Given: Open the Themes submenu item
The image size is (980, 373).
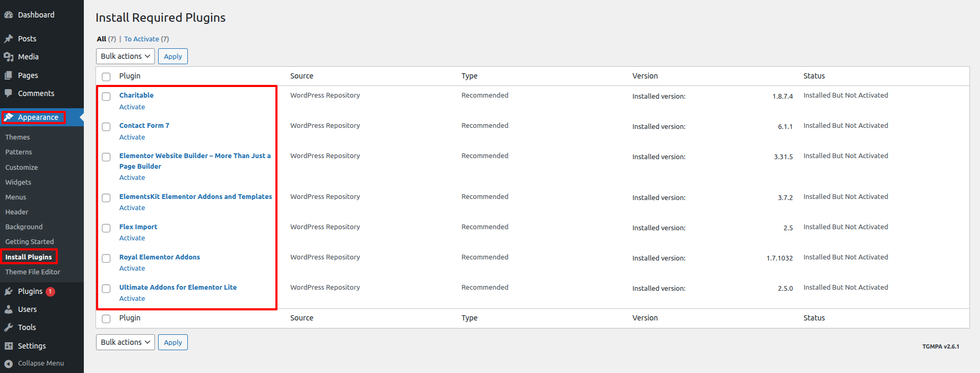Looking at the screenshot, I should tap(18, 137).
